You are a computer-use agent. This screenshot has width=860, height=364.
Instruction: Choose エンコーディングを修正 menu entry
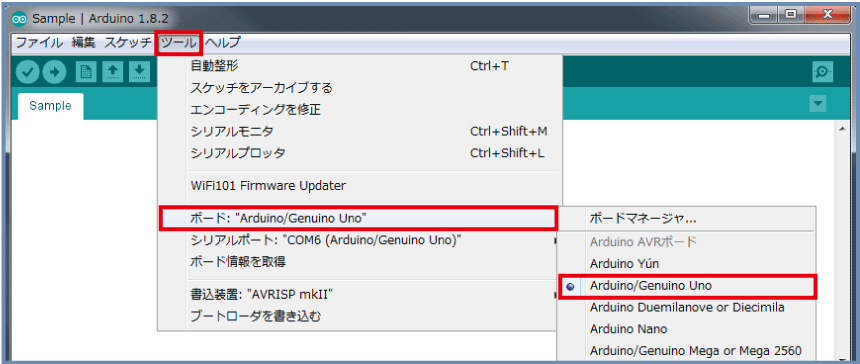coord(360,110)
